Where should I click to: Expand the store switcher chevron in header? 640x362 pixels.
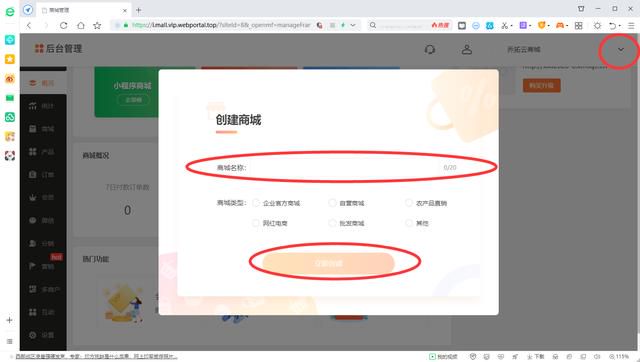[x=620, y=49]
